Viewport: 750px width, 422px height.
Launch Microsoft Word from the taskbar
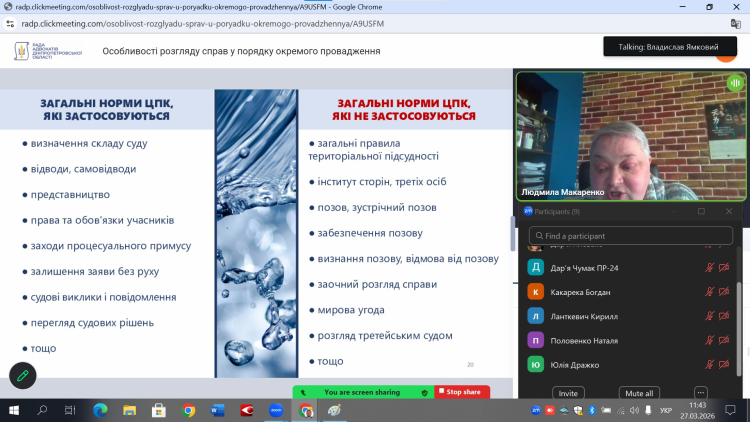(x=218, y=410)
